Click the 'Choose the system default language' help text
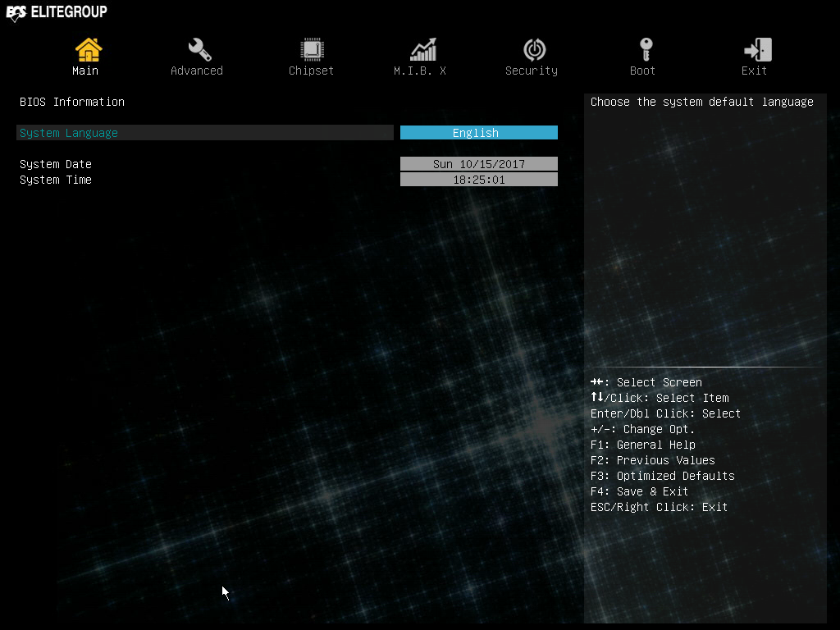Viewport: 840px width, 630px height. coord(702,102)
